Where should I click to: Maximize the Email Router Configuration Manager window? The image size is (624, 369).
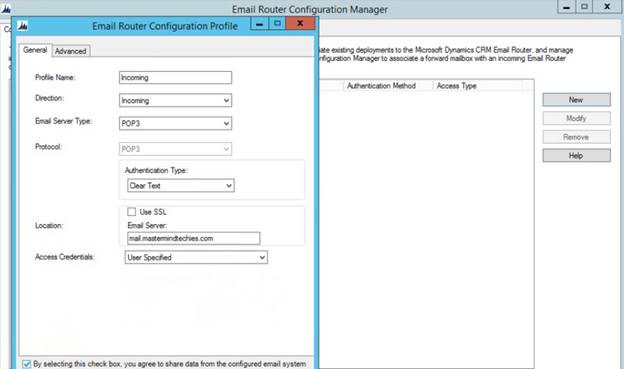584,7
